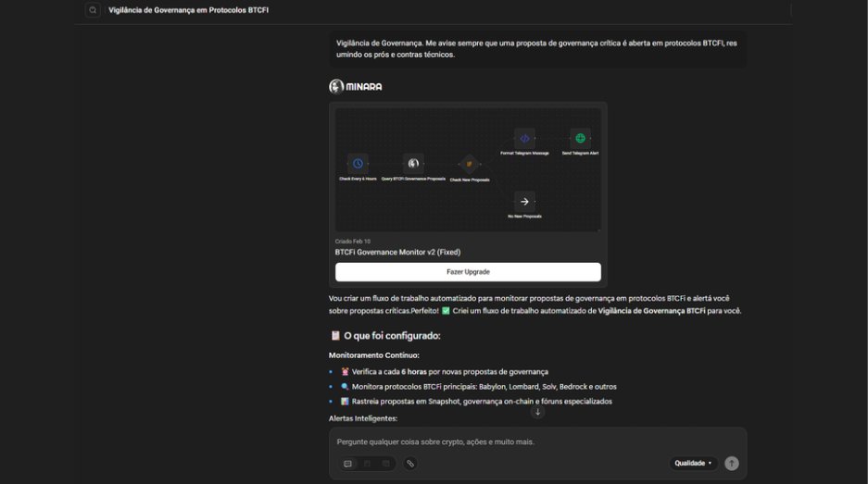This screenshot has width=868, height=484.
Task: Click the attachment paperclip icon
Action: [x=410, y=464]
